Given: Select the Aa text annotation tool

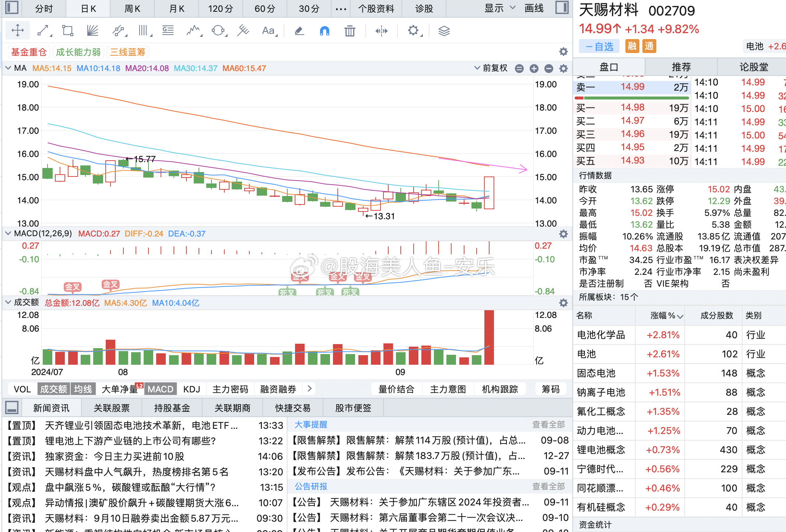Looking at the screenshot, I should click(268, 31).
